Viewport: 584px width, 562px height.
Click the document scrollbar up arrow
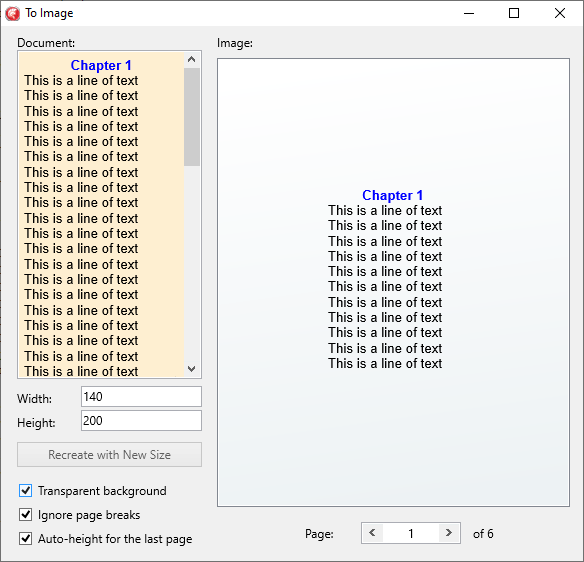point(192,60)
